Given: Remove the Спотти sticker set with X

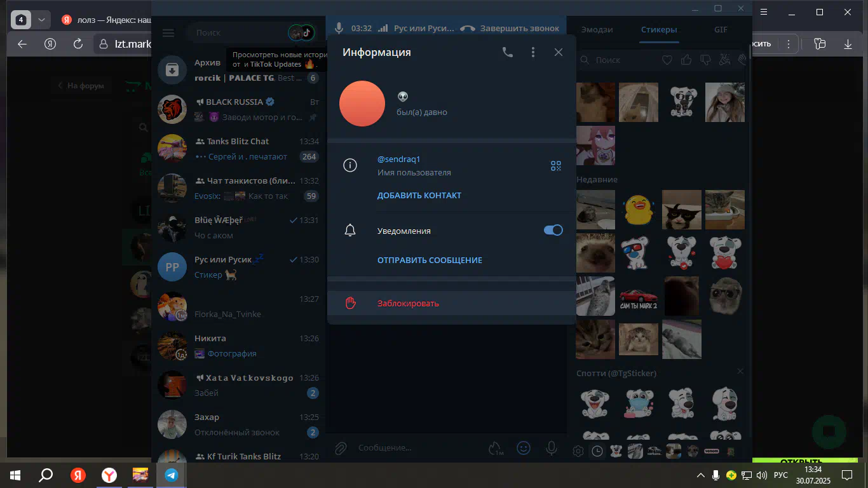Looking at the screenshot, I should [x=740, y=371].
